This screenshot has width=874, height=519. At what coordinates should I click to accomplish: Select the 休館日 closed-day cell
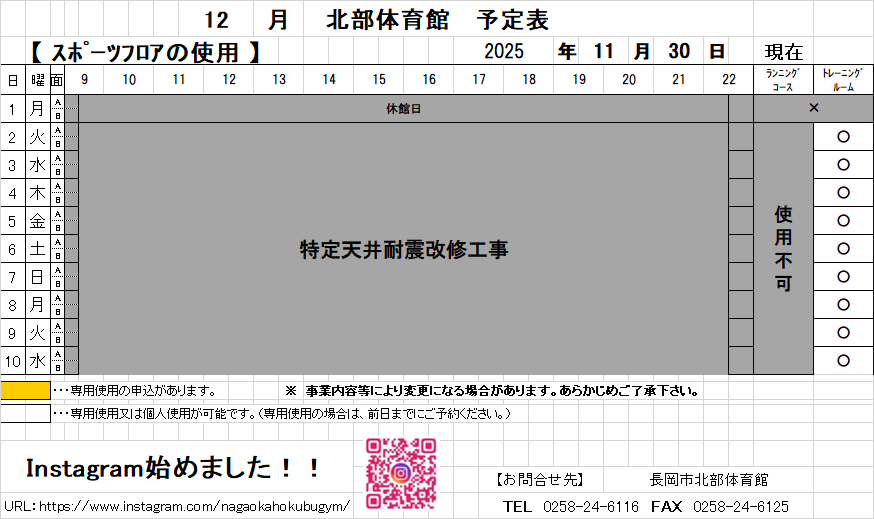click(x=402, y=108)
